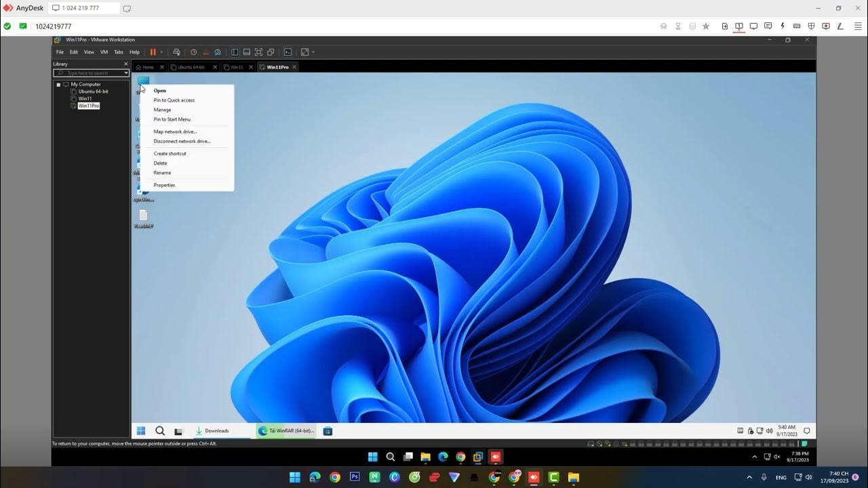Open the console view toolbar icon
This screenshot has height=488, width=868.
(288, 52)
